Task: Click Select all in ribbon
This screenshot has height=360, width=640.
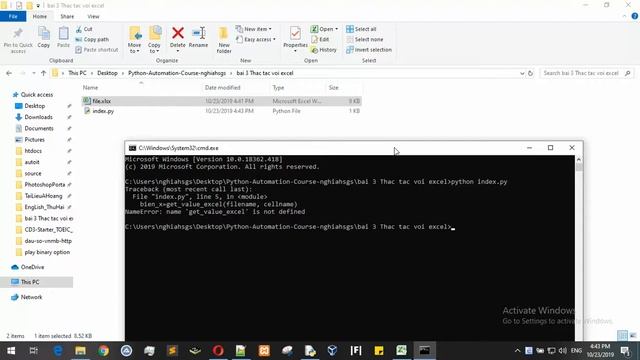Action: point(361,29)
